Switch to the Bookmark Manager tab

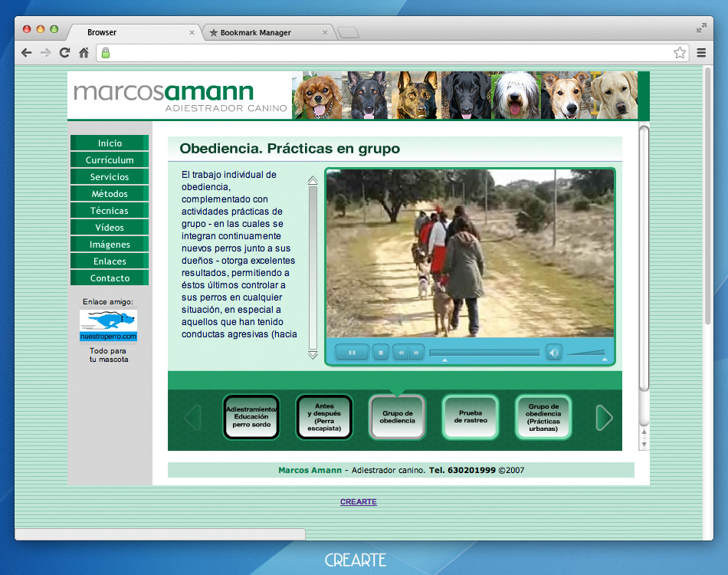[x=268, y=32]
